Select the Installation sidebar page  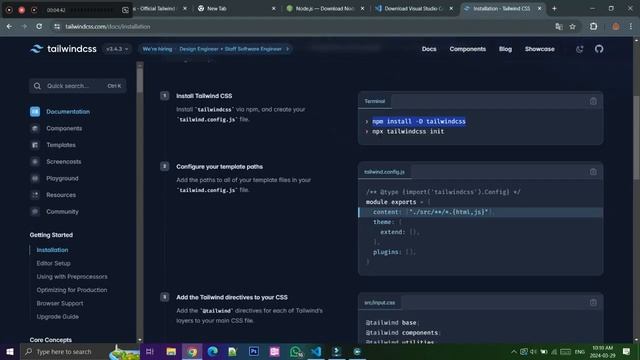click(x=52, y=250)
